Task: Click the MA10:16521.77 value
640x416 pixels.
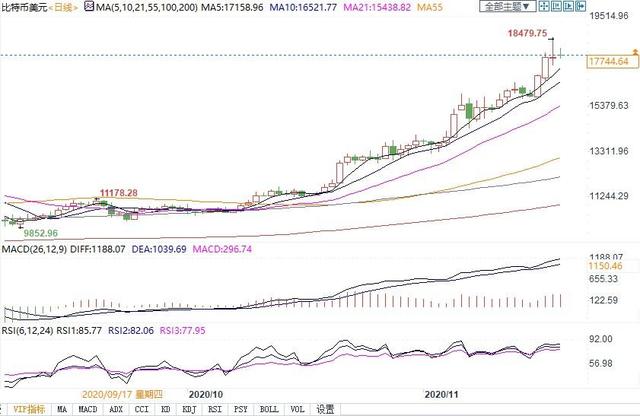Action: coord(303,7)
